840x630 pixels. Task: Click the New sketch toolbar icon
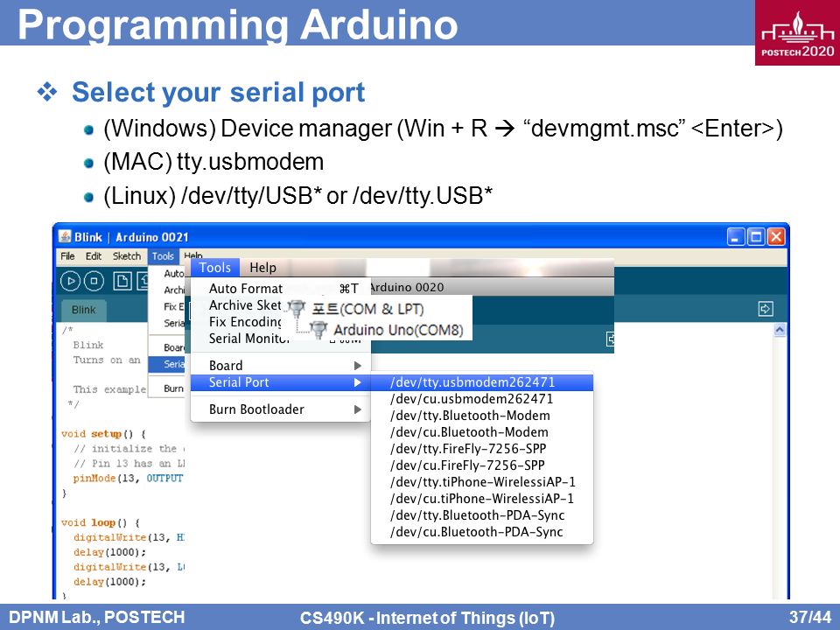(x=122, y=281)
